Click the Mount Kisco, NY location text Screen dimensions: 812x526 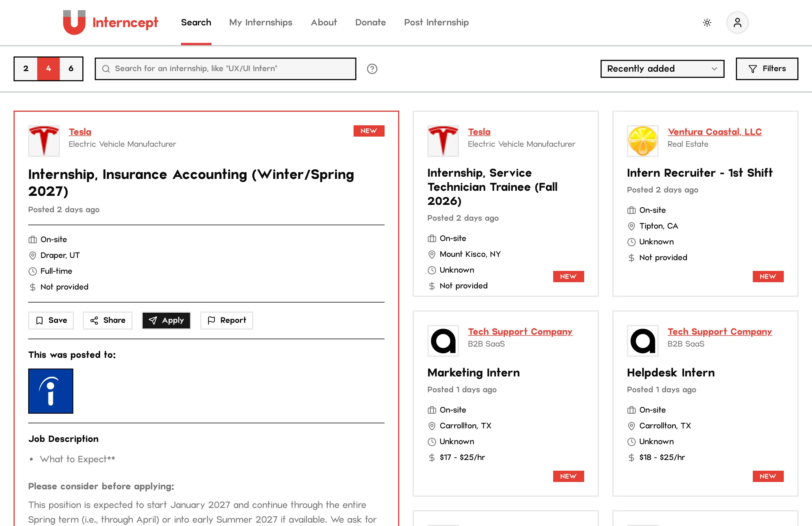470,254
